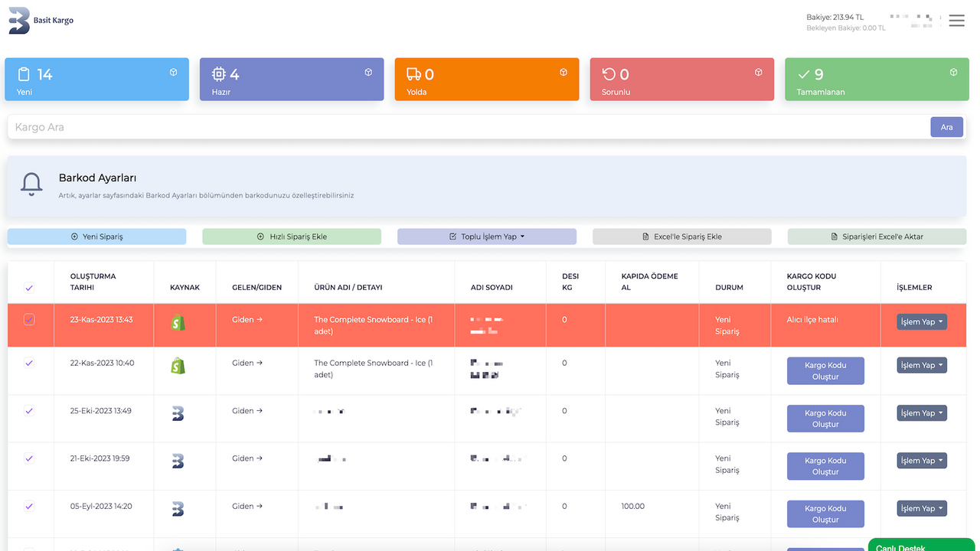
Task: Click Shopify icon in 23-Kas-2023 row
Action: [x=178, y=322]
